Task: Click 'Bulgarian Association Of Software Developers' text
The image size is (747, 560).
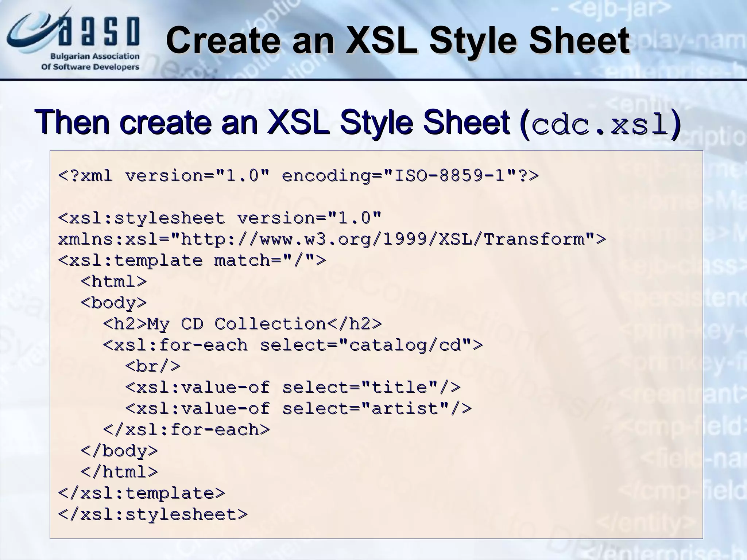Action: [90, 62]
